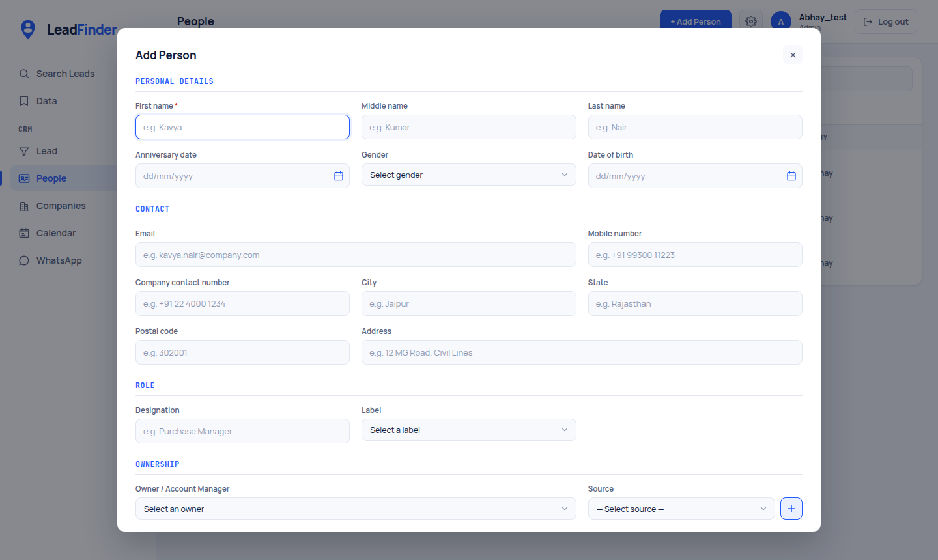Click the City input field
The height and width of the screenshot is (560, 938).
tap(469, 303)
